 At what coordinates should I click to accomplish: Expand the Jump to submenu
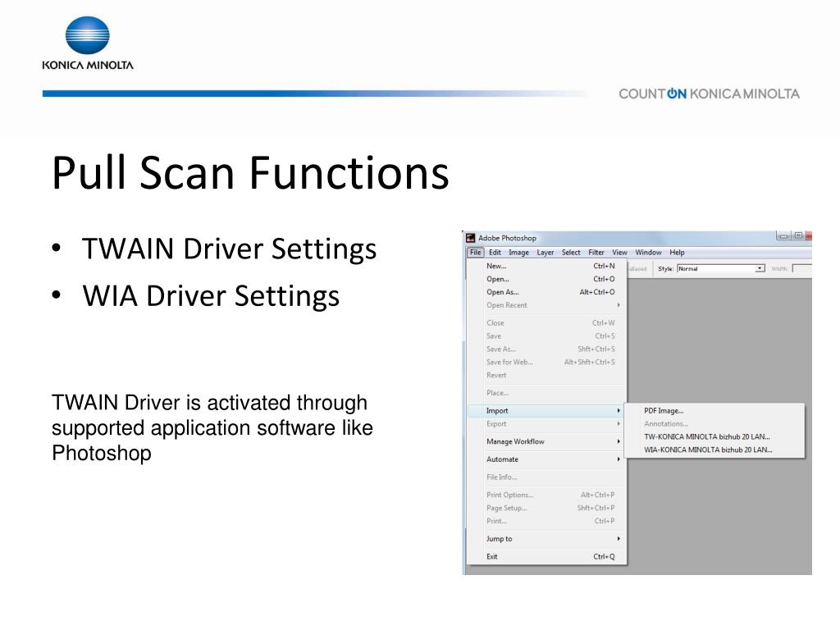point(547,539)
